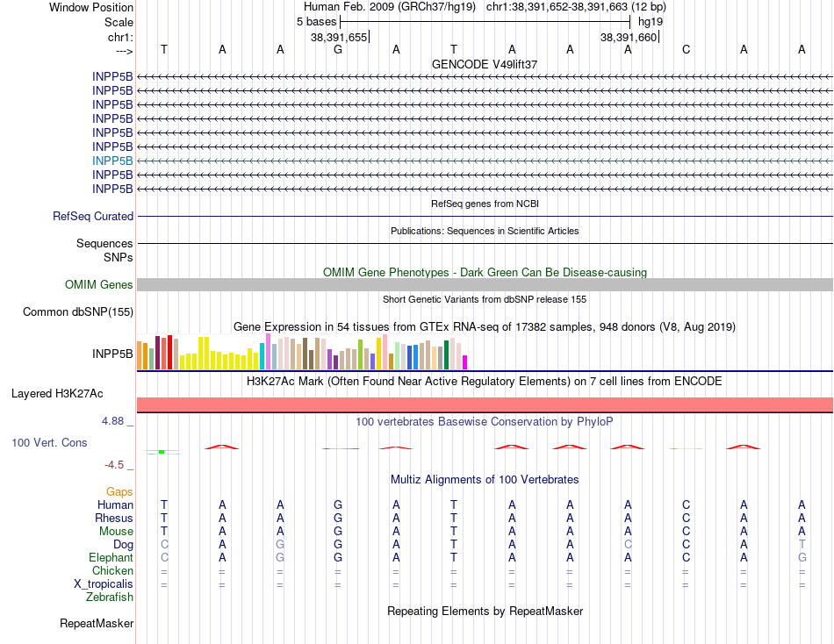
Task: Click the ---> sequence direction arrow label
Action: click(x=124, y=51)
